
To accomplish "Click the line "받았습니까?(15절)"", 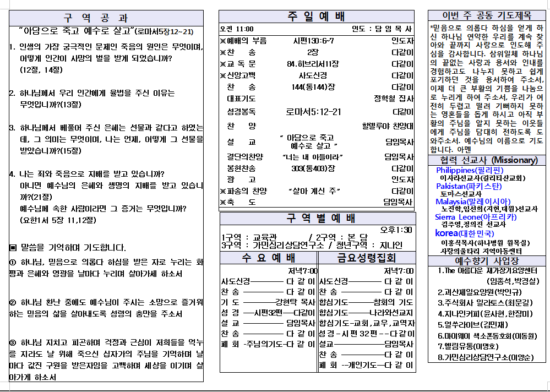I will 51,151.
